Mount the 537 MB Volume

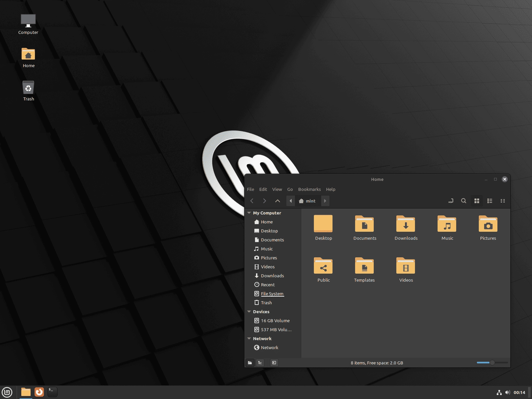(273, 330)
